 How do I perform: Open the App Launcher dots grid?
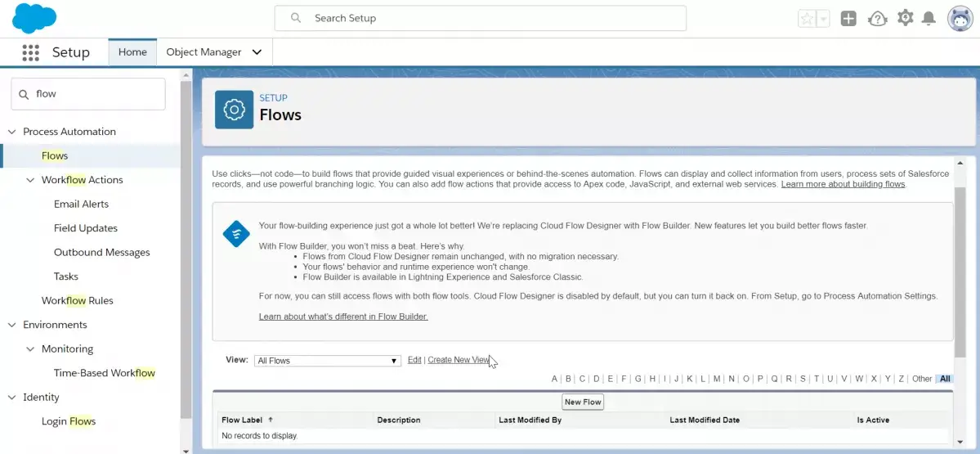(x=30, y=52)
